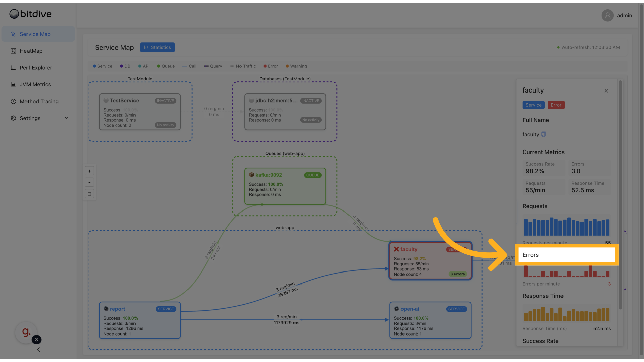Click the SERVICE badge on open-ai node
The image size is (644, 362).
click(x=457, y=309)
